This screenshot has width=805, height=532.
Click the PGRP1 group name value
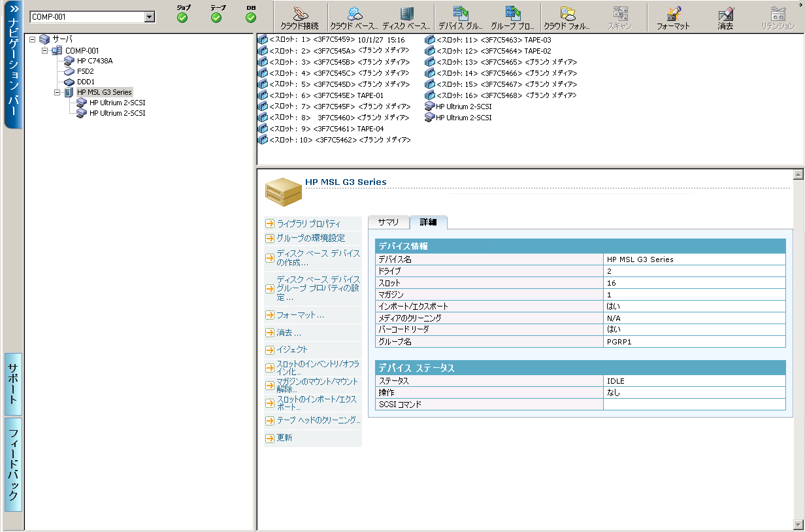[619, 342]
